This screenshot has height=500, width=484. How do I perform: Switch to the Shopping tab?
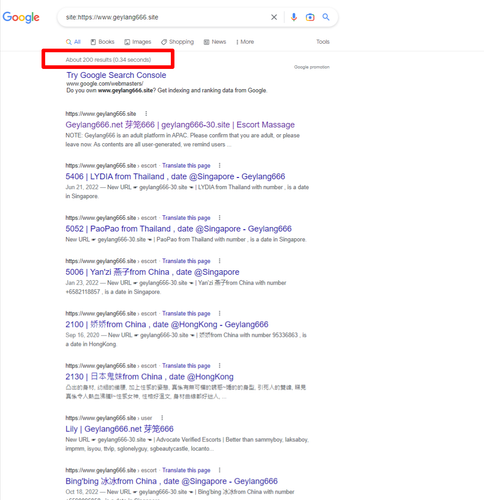click(x=177, y=42)
